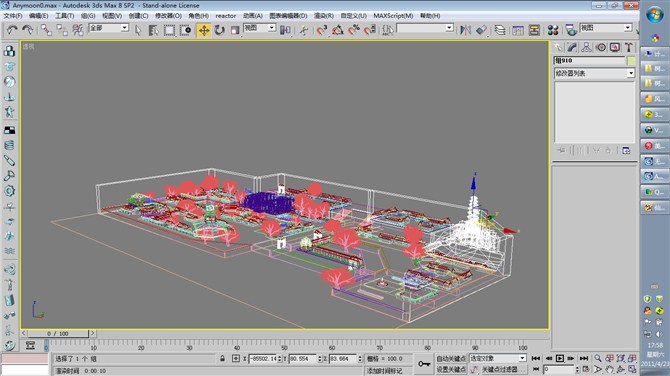Image resolution: width=670 pixels, height=376 pixels.
Task: Activate the Select and Scale tool
Action: (x=235, y=30)
